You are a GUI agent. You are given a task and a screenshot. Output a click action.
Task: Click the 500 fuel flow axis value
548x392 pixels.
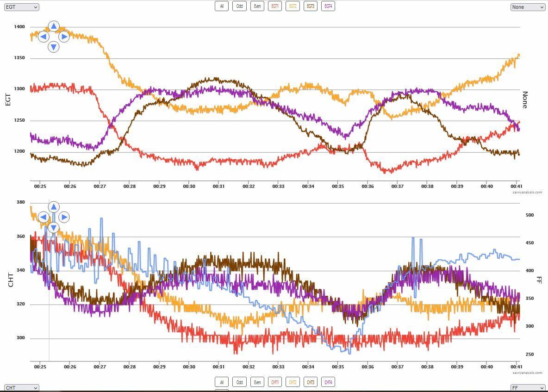pos(530,215)
